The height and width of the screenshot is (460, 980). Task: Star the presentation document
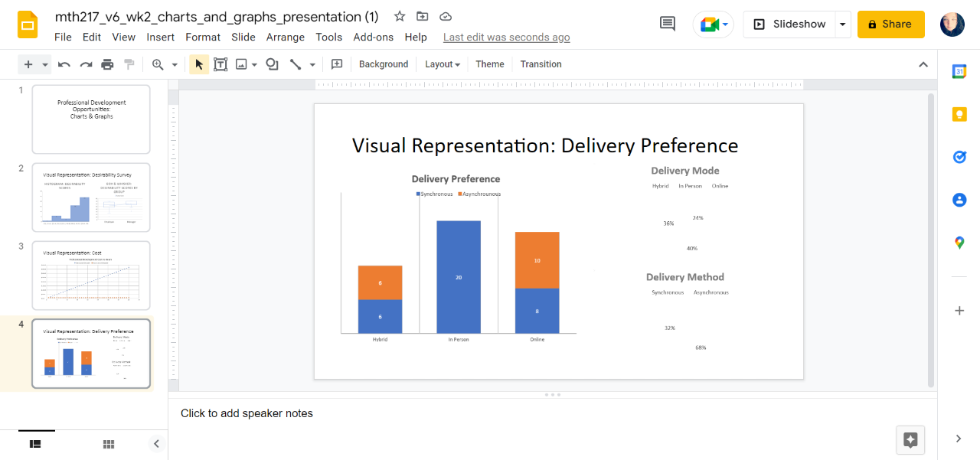tap(399, 15)
